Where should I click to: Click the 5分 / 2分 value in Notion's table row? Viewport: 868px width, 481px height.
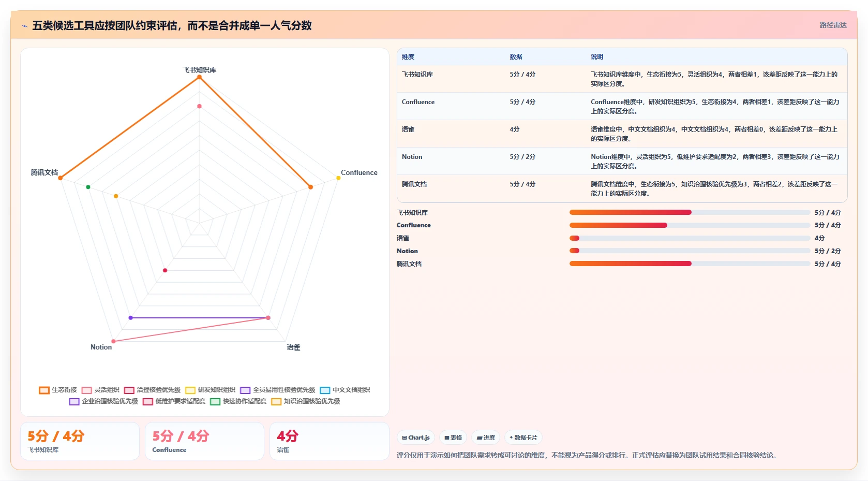tap(522, 157)
